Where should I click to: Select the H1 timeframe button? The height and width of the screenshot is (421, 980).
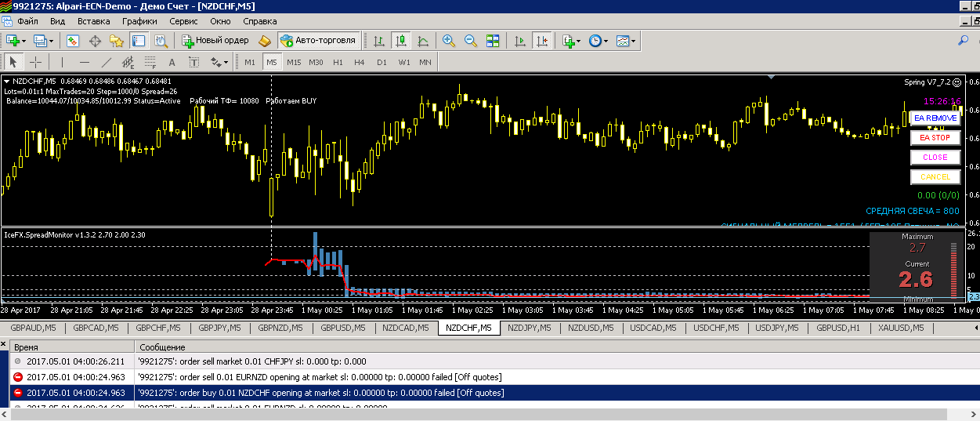(338, 62)
